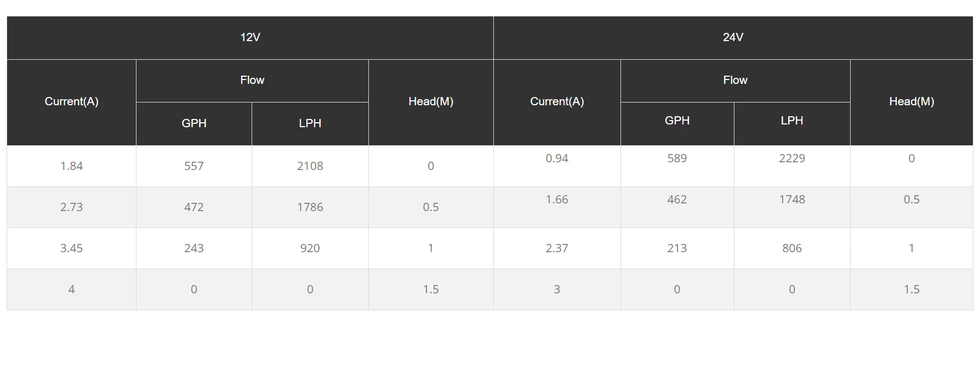Viewport: 980px width, 375px height.
Task: Click the 24V column group header
Action: point(733,37)
